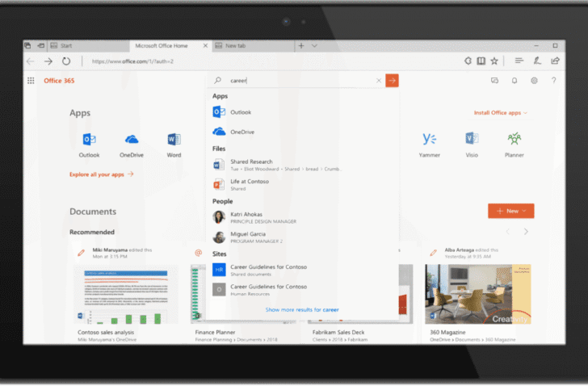This screenshot has height=386, width=588.
Task: Go to next recommended documents with right chevron
Action: coord(526,232)
